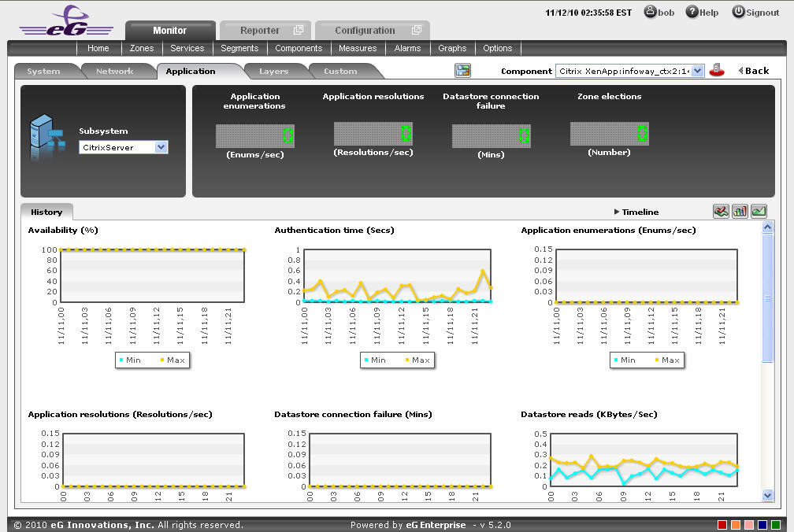Open the Services menu
The height and width of the screenshot is (532, 794).
click(187, 48)
